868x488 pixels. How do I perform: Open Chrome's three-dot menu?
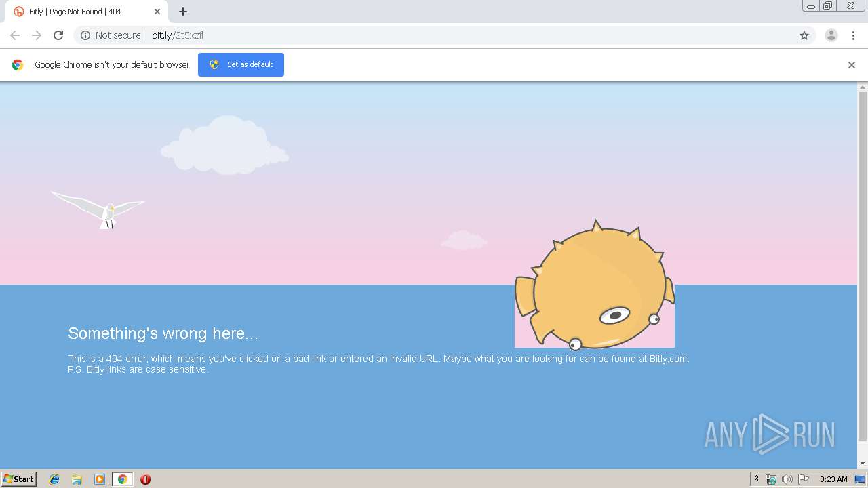pos(853,35)
